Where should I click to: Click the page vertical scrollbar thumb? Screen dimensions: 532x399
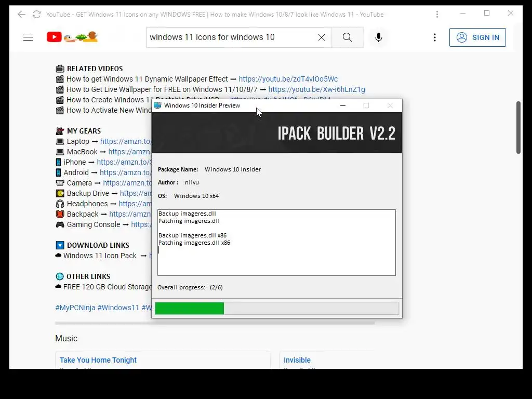coord(518,127)
